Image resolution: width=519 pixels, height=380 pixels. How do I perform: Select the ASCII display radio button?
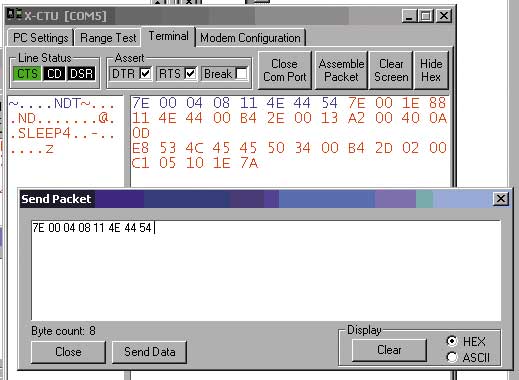point(452,357)
